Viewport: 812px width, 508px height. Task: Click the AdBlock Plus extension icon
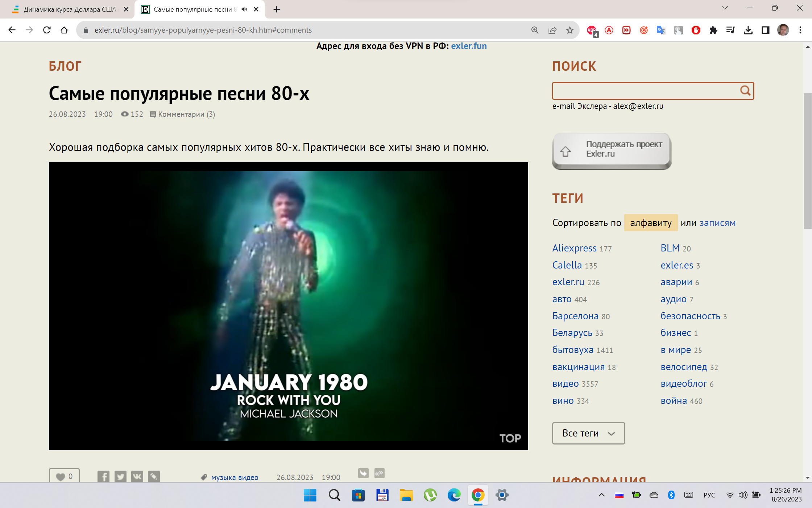[x=592, y=30]
